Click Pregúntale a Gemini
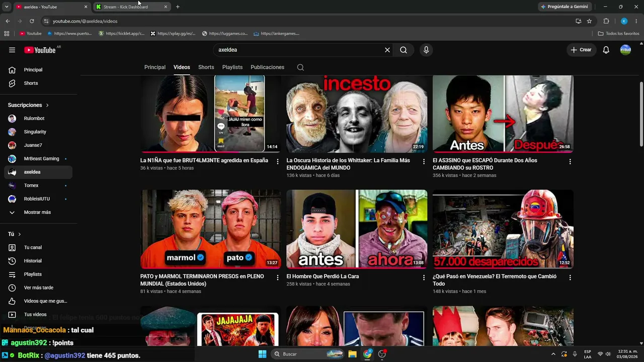This screenshot has height=362, width=644. [564, 7]
